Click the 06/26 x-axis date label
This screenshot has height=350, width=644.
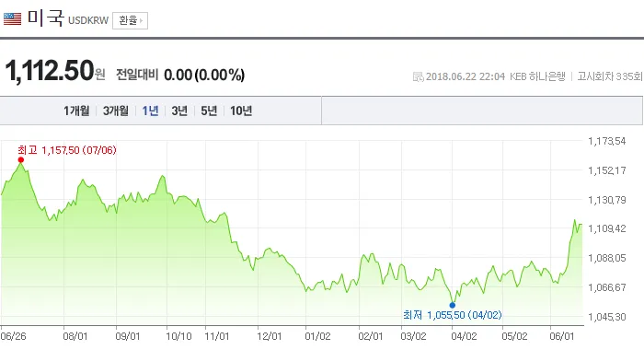tap(13, 336)
